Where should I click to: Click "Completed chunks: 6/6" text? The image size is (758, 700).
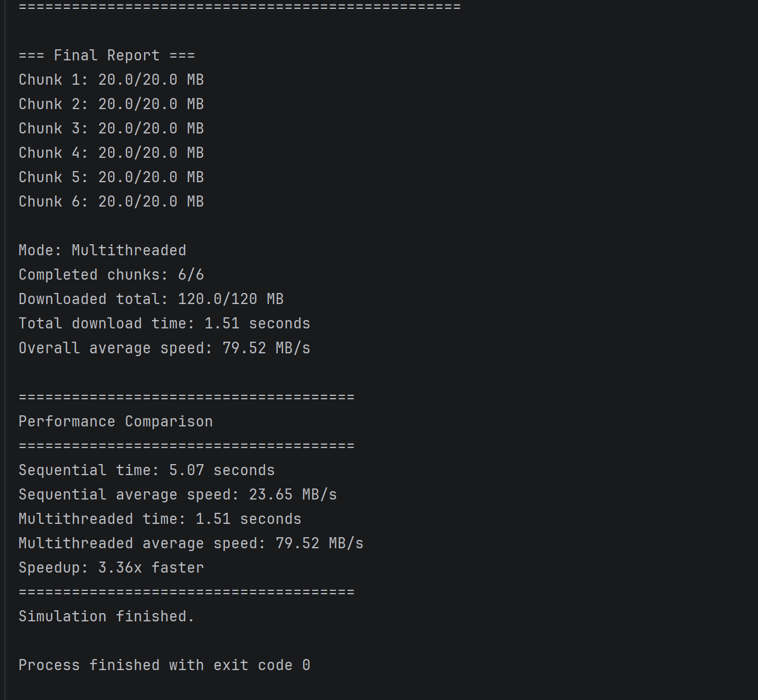pos(111,275)
